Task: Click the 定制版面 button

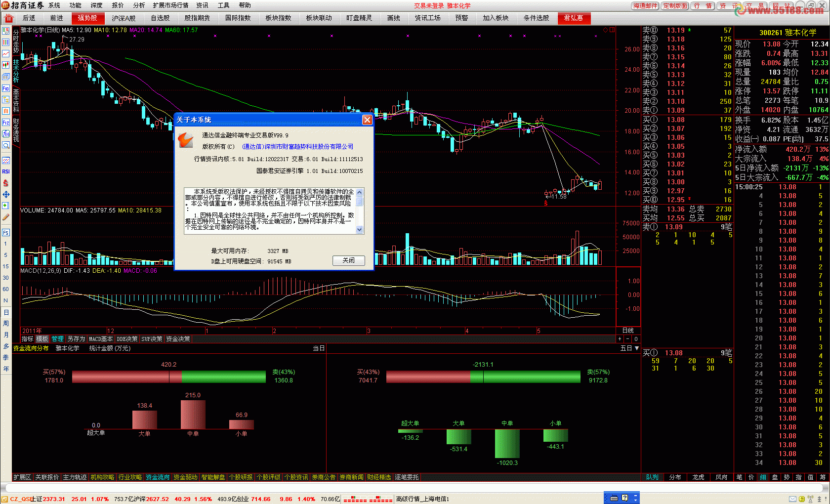Action: tap(675, 6)
